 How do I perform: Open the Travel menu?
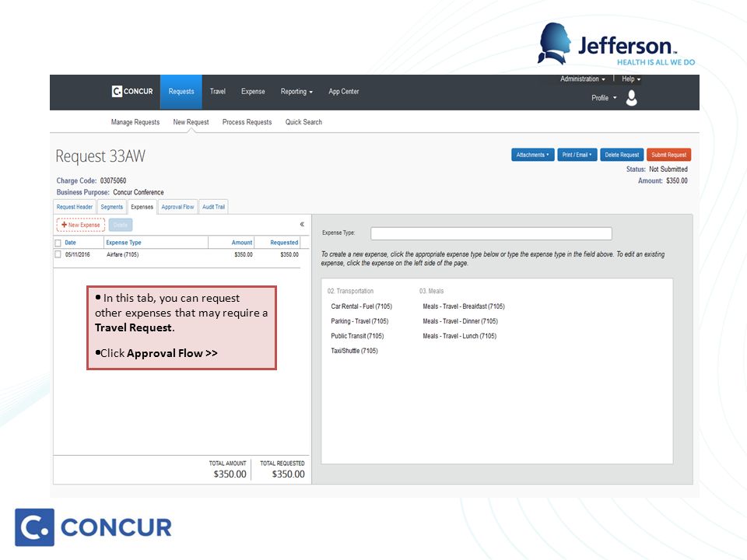click(x=218, y=92)
